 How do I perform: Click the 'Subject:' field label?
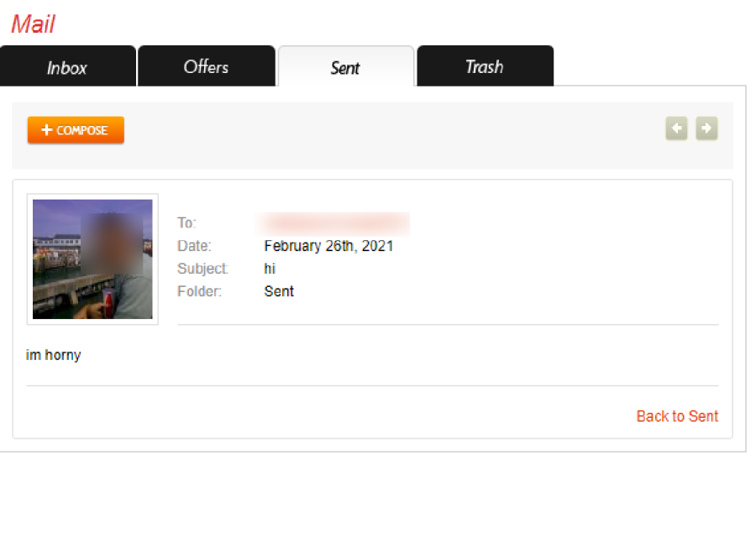click(202, 269)
